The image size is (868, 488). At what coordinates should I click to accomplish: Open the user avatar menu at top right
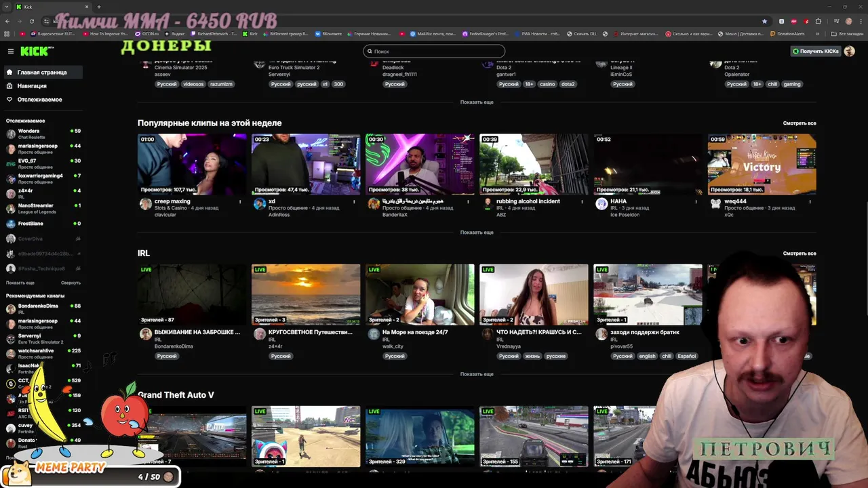(850, 51)
